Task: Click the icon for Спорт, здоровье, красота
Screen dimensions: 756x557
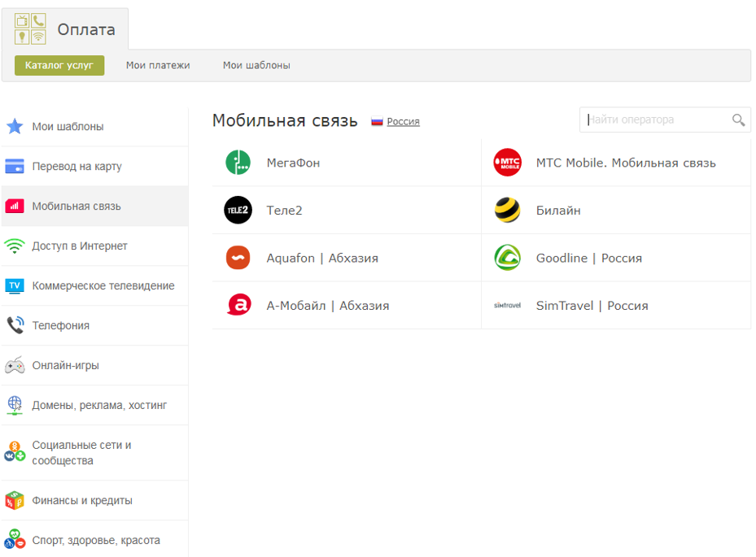Action: pos(15,539)
